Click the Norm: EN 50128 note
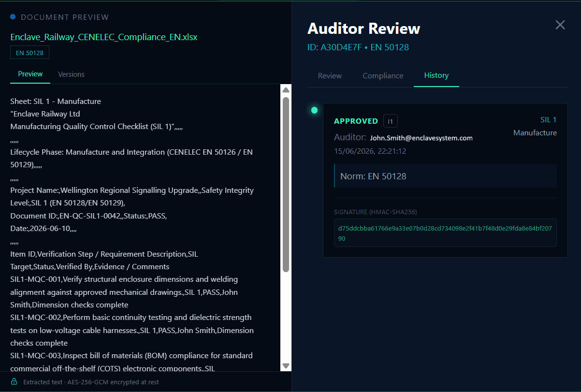The image size is (581, 392). tap(445, 176)
